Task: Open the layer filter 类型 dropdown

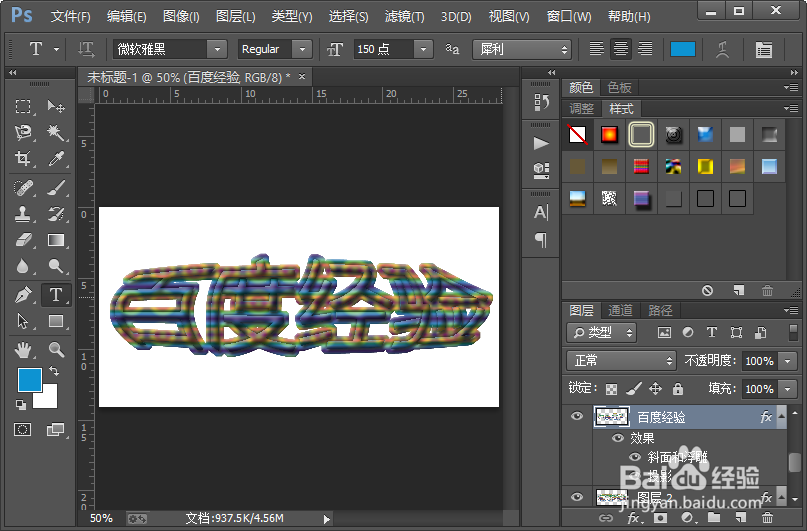Action: (601, 333)
